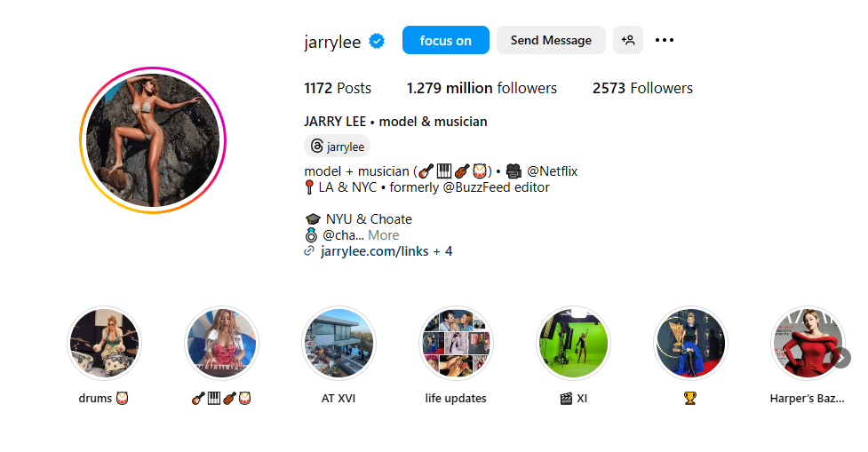This screenshot has height=452, width=868.
Task: Show next highlights with right arrow
Action: point(840,358)
